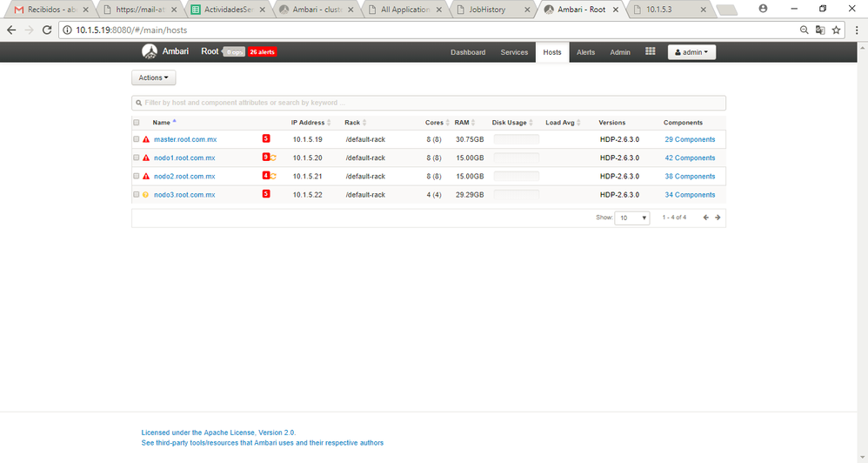Close the JobHistory tab
The height and width of the screenshot is (463, 868).
527,10
